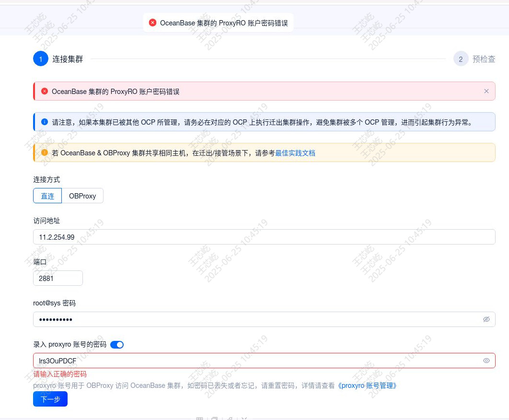Click the toast error icon at top
Image resolution: width=509 pixels, height=420 pixels.
152,23
